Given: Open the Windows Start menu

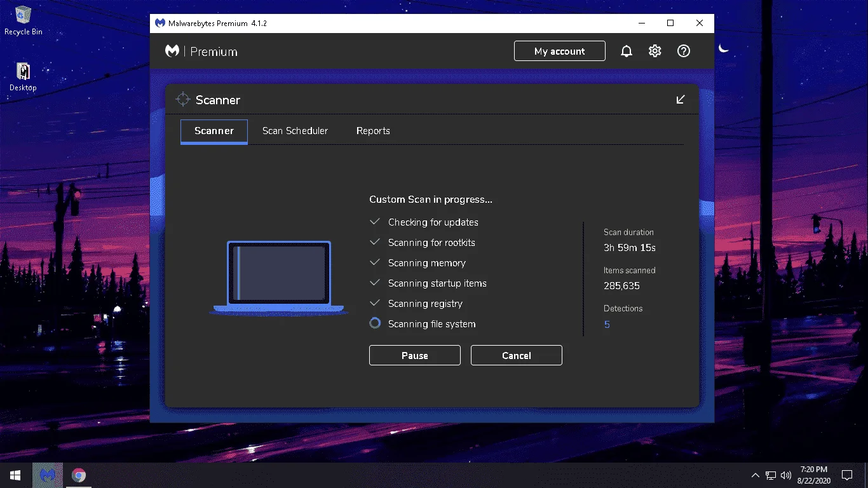Looking at the screenshot, I should pyautogui.click(x=15, y=475).
